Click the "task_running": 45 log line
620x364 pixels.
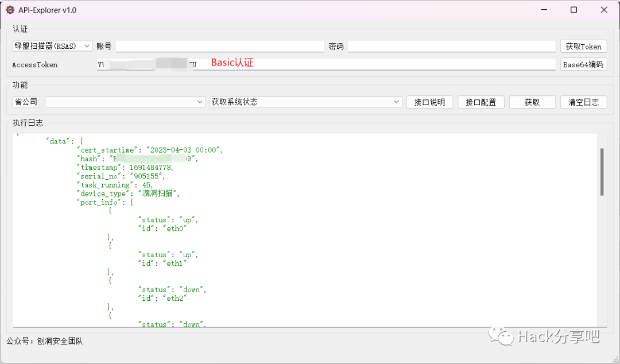[x=115, y=185]
